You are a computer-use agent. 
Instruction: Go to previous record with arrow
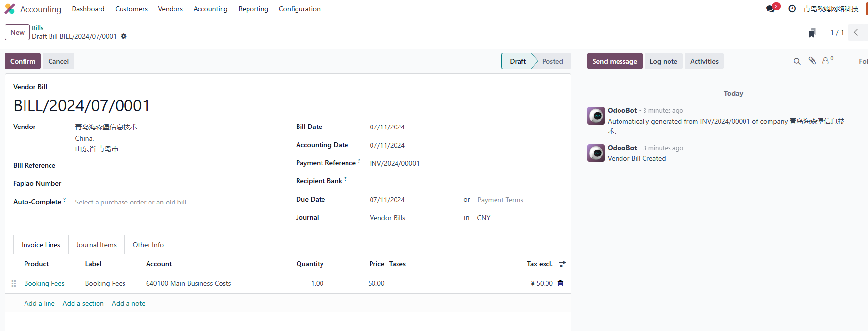pyautogui.click(x=856, y=32)
